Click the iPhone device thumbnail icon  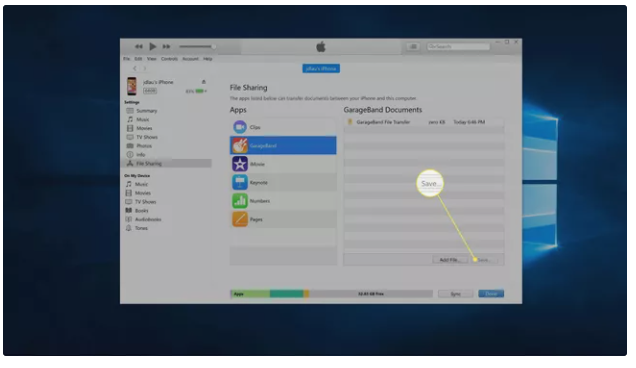132,86
